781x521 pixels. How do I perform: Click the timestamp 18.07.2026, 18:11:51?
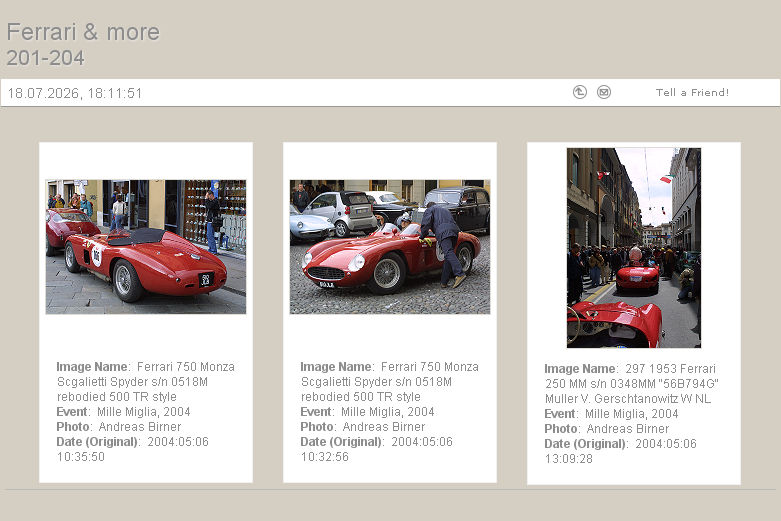click(x=75, y=93)
